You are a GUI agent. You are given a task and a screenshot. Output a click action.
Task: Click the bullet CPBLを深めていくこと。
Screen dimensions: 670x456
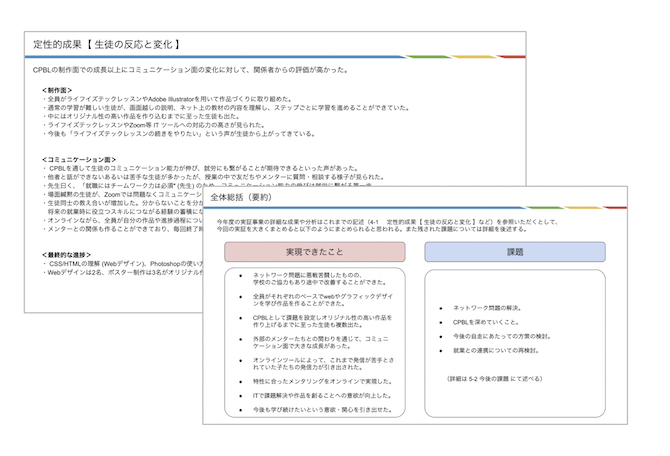tap(486, 322)
